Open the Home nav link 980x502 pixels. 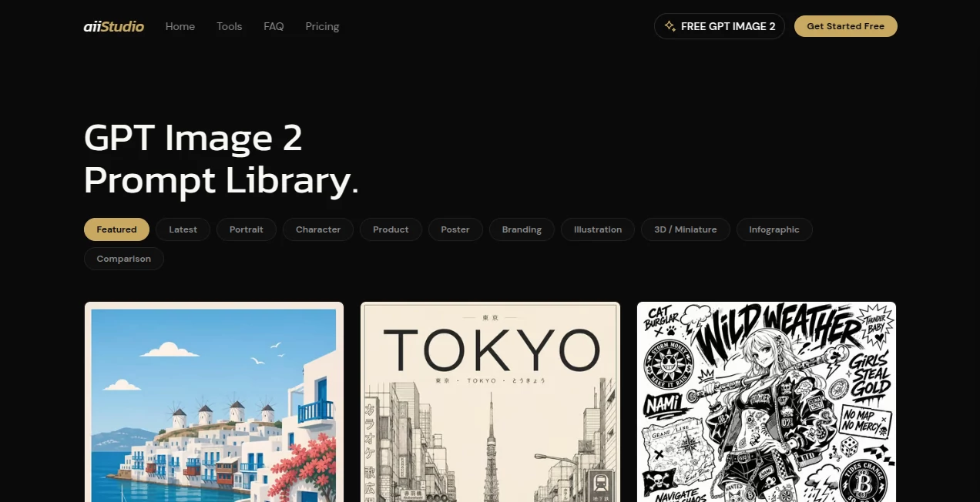coord(180,26)
